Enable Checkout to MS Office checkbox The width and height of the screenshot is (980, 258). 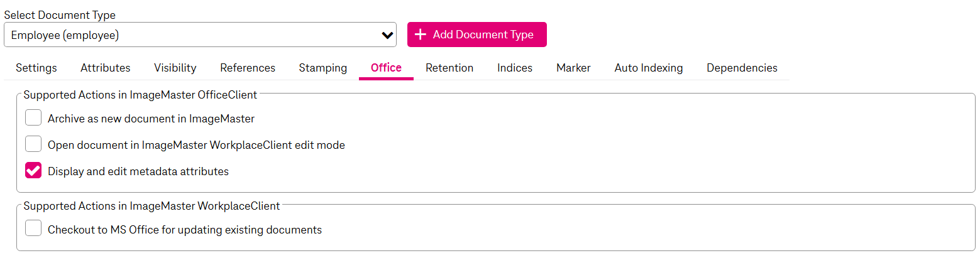pyautogui.click(x=33, y=229)
